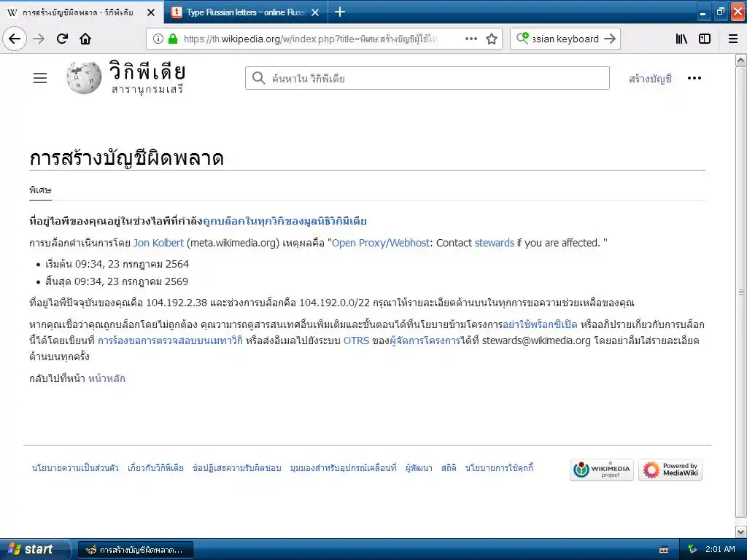
Task: Close the Type Russian letters tab
Action: click(x=315, y=12)
